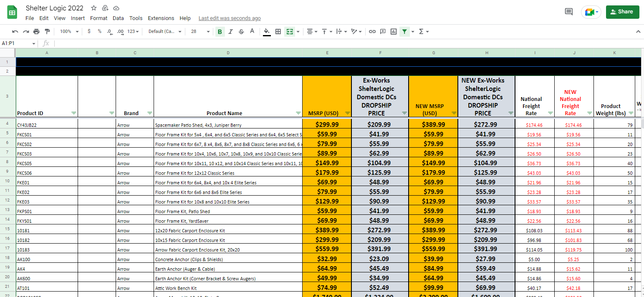The image size is (644, 297).
Task: Click the Google Meet call icon
Action: pyautogui.click(x=591, y=12)
